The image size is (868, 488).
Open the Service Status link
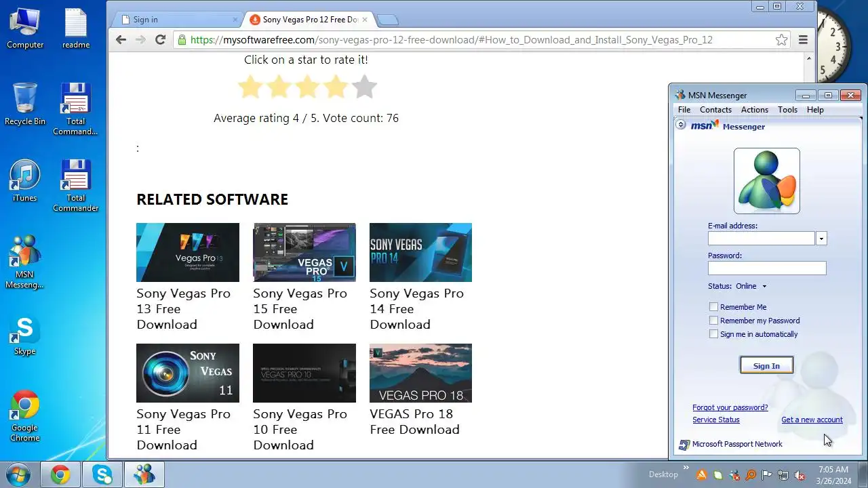tap(715, 420)
